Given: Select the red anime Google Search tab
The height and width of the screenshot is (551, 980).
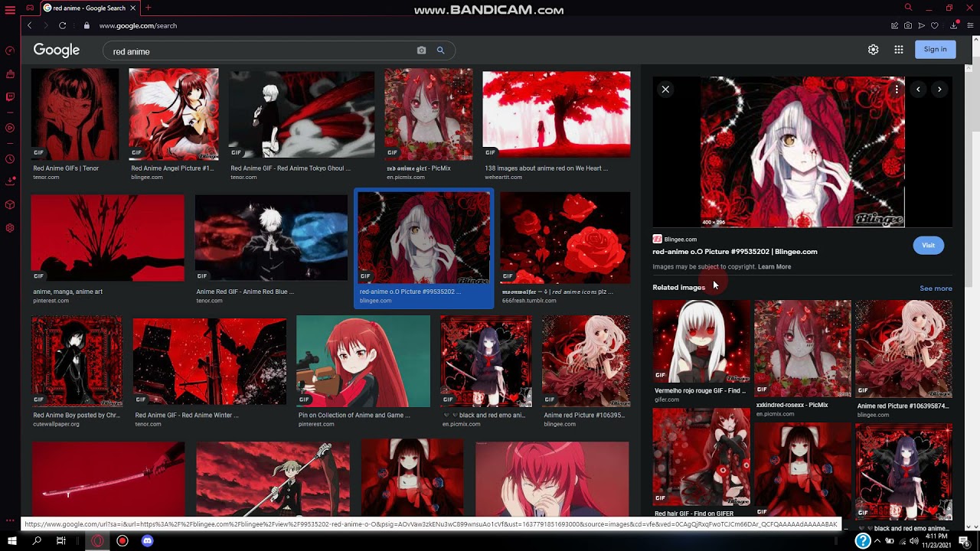Looking at the screenshot, I should (x=89, y=8).
